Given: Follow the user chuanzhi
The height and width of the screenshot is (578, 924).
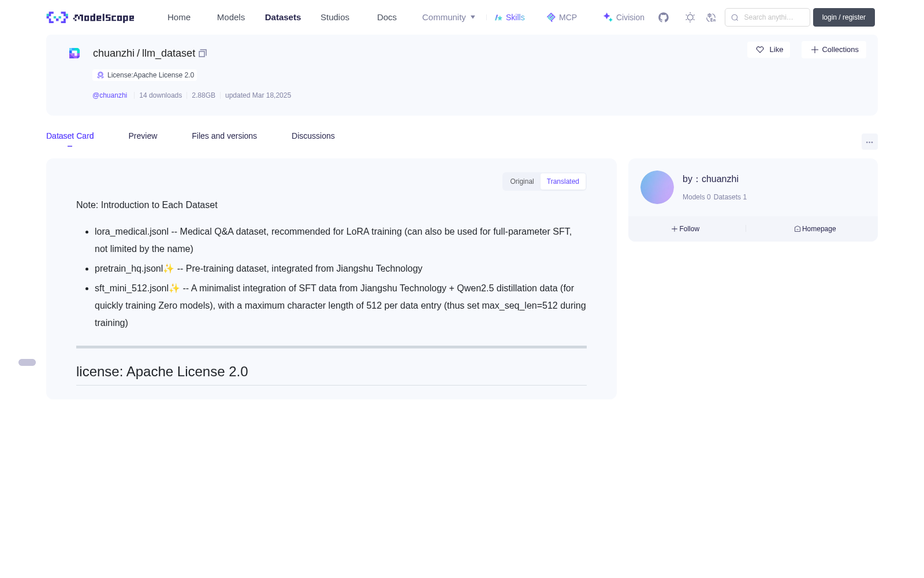Looking at the screenshot, I should click(685, 229).
